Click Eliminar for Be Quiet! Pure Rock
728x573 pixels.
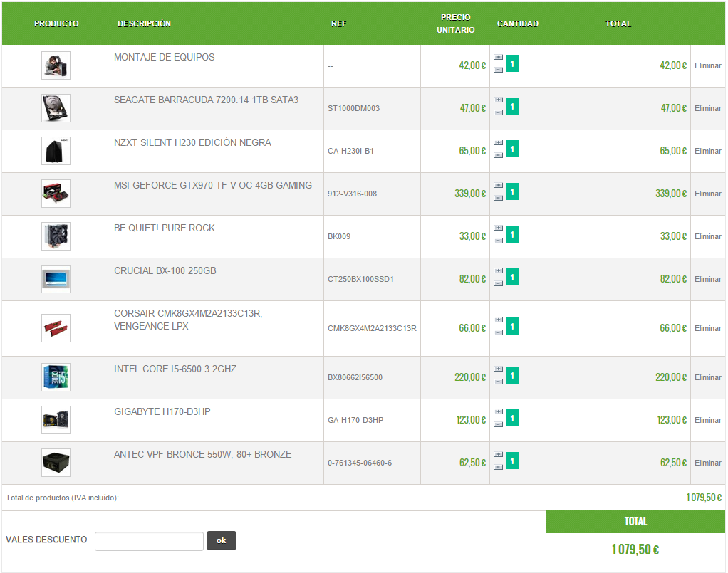(x=707, y=236)
